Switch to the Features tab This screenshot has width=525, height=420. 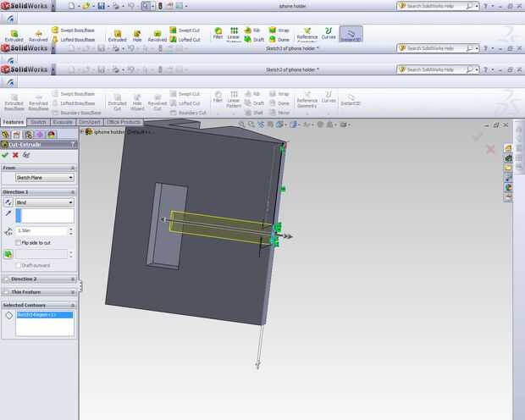(x=14, y=122)
